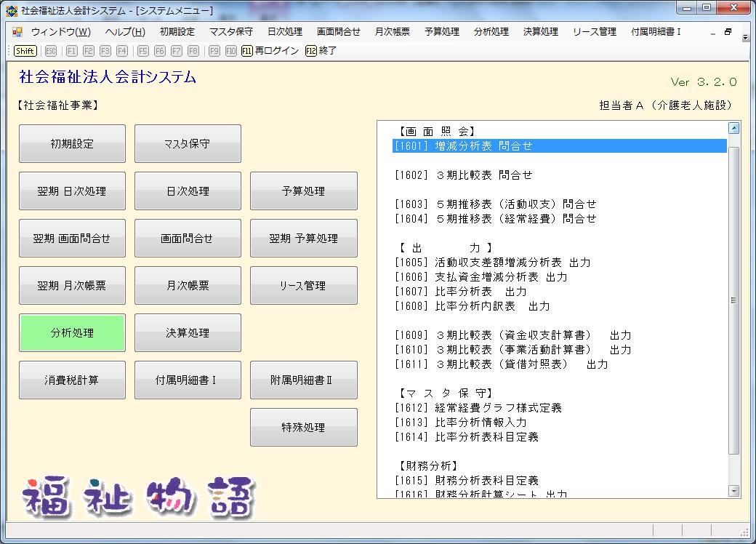Click the MDI restore window icon
This screenshot has width=756, height=544.
[728, 32]
